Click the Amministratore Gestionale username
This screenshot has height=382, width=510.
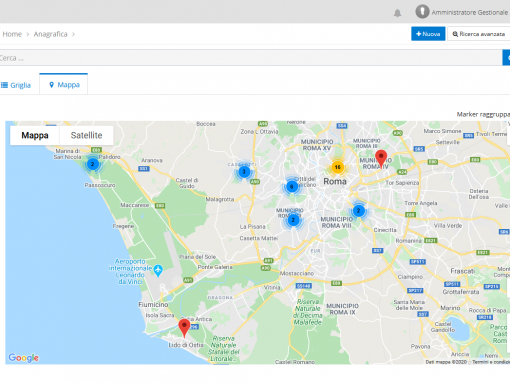click(469, 12)
